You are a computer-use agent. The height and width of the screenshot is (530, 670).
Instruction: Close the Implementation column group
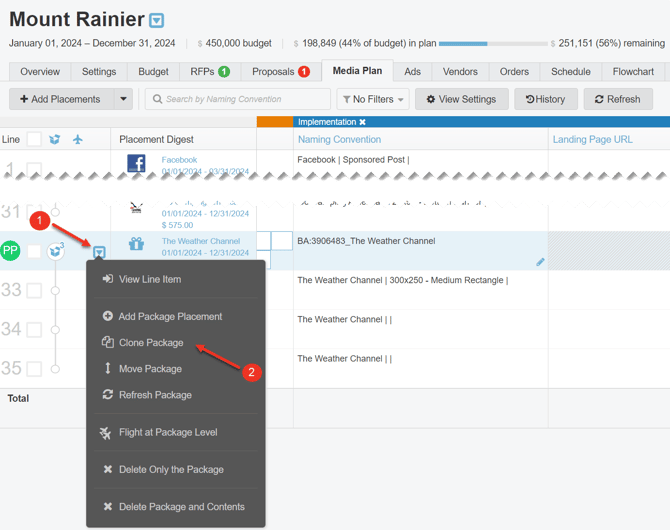tap(363, 122)
